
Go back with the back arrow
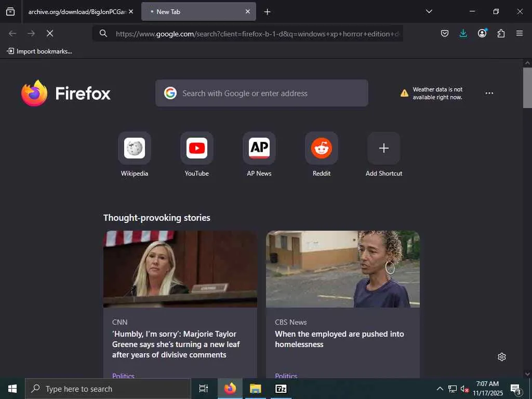coord(12,33)
